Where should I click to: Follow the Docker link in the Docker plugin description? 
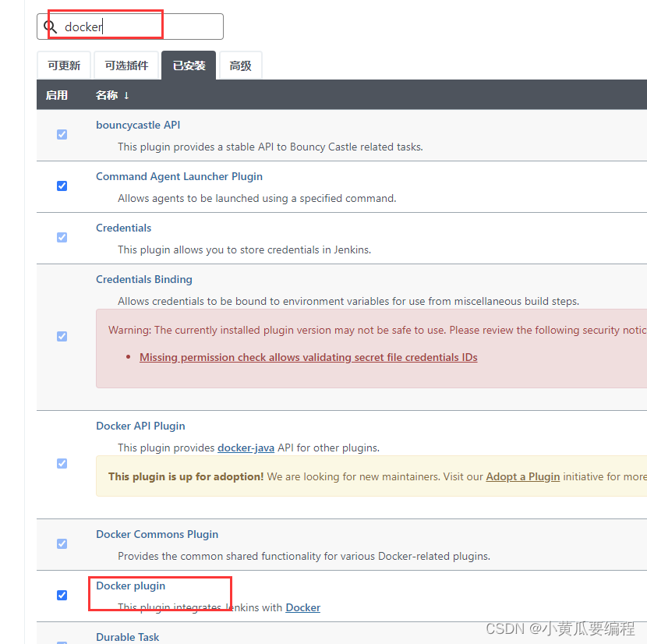[303, 607]
